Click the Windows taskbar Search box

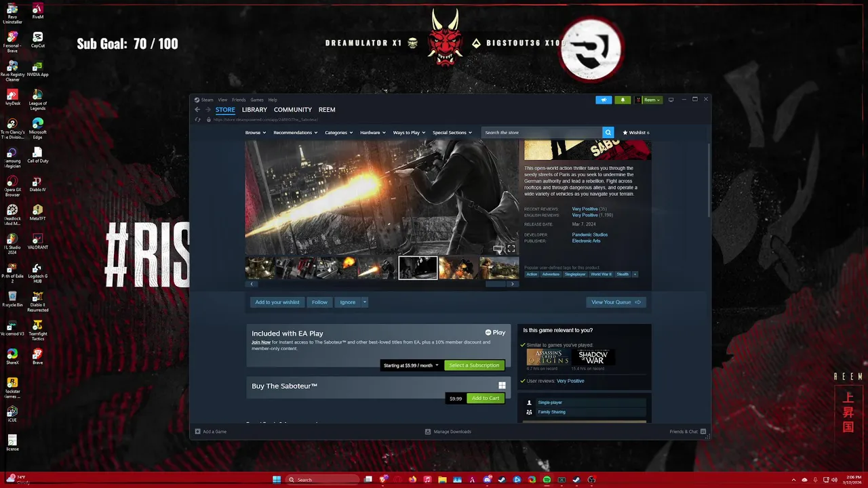tap(323, 480)
